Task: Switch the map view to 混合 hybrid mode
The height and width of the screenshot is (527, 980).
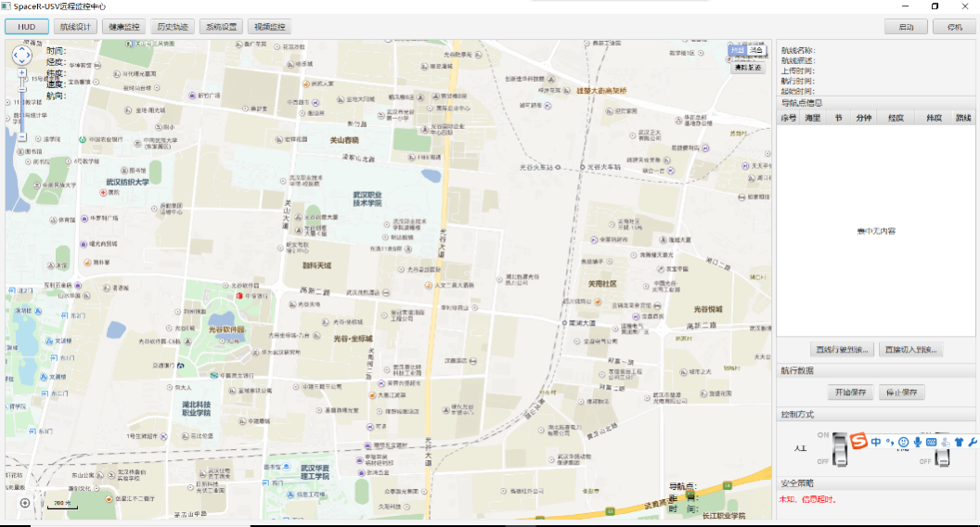Action: pyautogui.click(x=756, y=50)
